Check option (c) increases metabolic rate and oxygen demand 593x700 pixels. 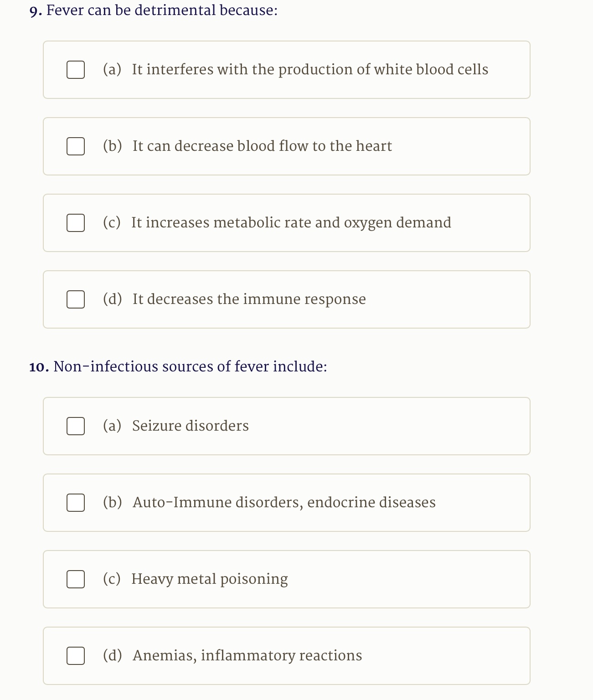click(76, 222)
